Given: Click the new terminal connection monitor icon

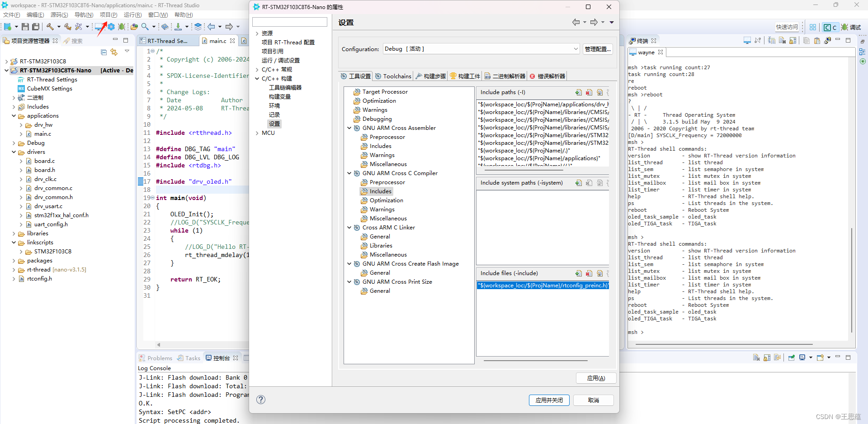Looking at the screenshot, I should [x=747, y=41].
